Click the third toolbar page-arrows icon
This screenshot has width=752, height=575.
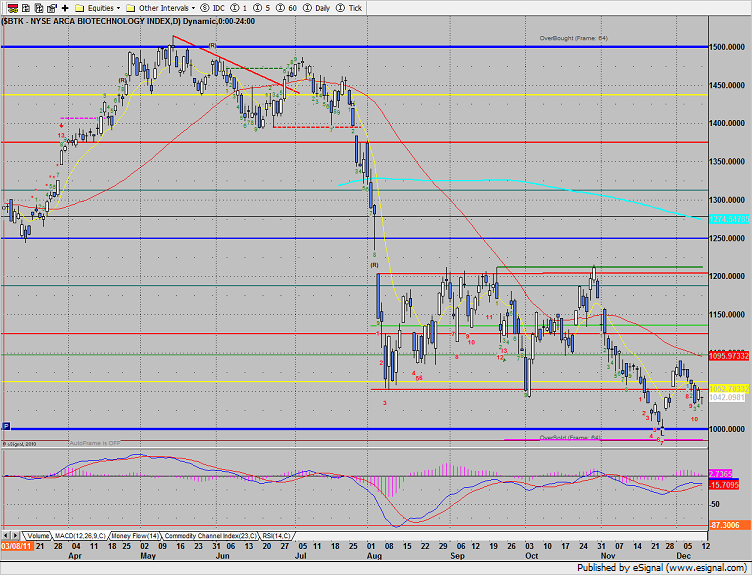(x=39, y=8)
